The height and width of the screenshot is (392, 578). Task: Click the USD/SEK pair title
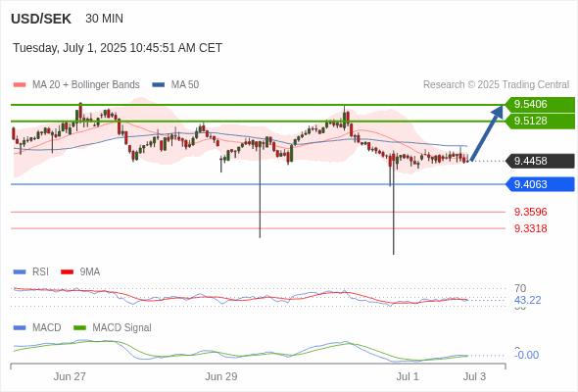(41, 19)
